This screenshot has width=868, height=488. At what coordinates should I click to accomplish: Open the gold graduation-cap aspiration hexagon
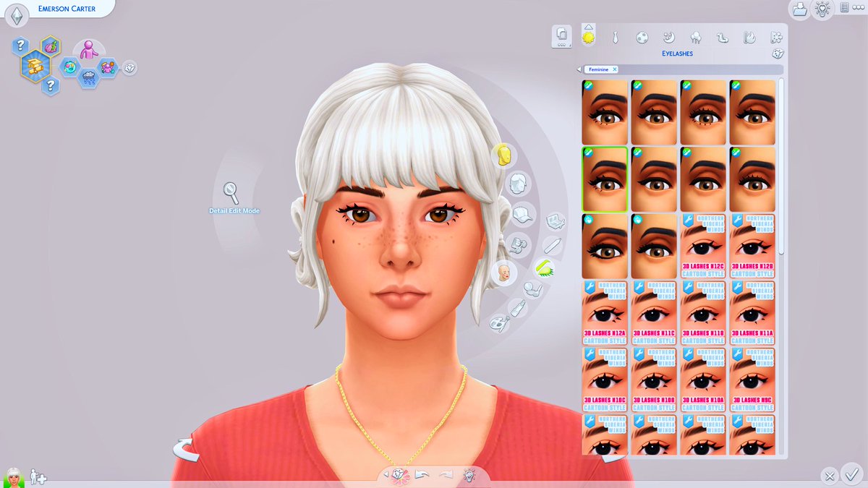(x=35, y=67)
